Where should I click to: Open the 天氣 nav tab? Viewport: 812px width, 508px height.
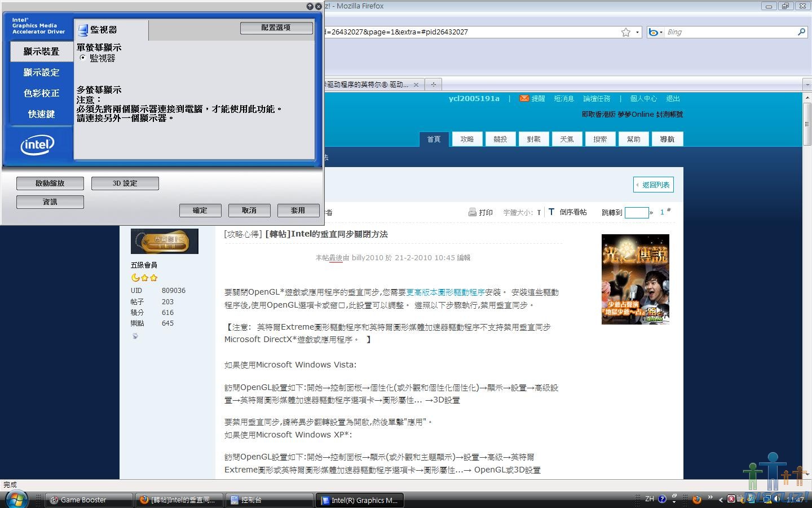click(x=567, y=139)
